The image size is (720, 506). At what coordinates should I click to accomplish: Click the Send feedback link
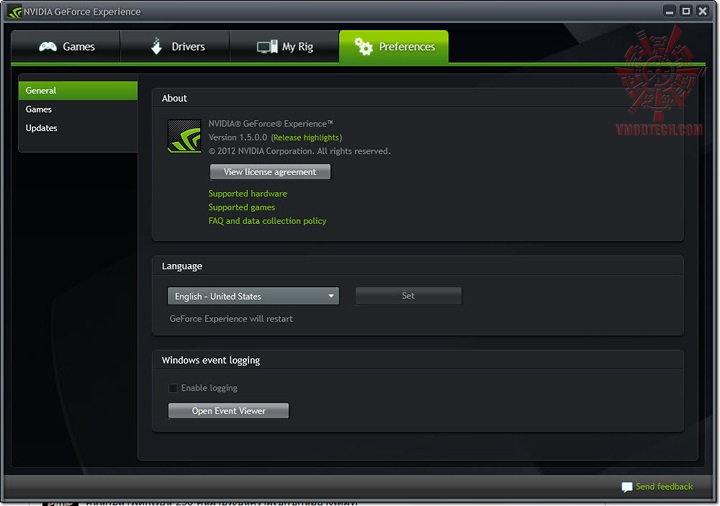(664, 487)
